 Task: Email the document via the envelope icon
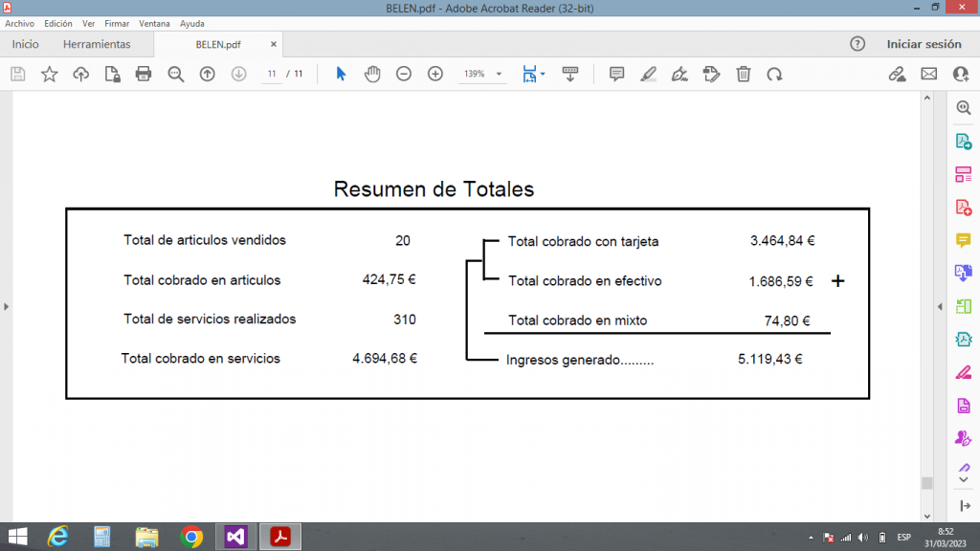(x=928, y=74)
